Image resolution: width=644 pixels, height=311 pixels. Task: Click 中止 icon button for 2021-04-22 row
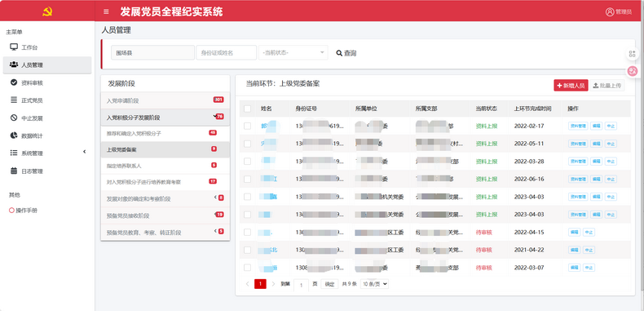[x=589, y=250]
